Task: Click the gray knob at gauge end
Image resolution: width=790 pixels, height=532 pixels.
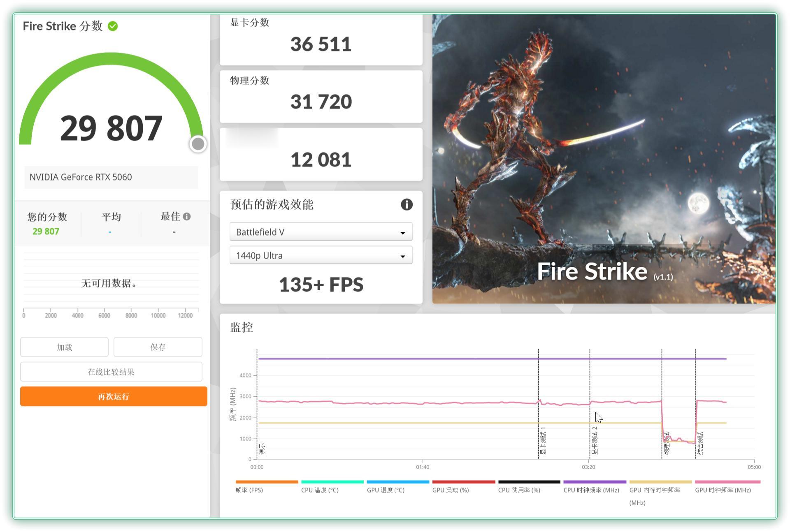Action: (198, 144)
